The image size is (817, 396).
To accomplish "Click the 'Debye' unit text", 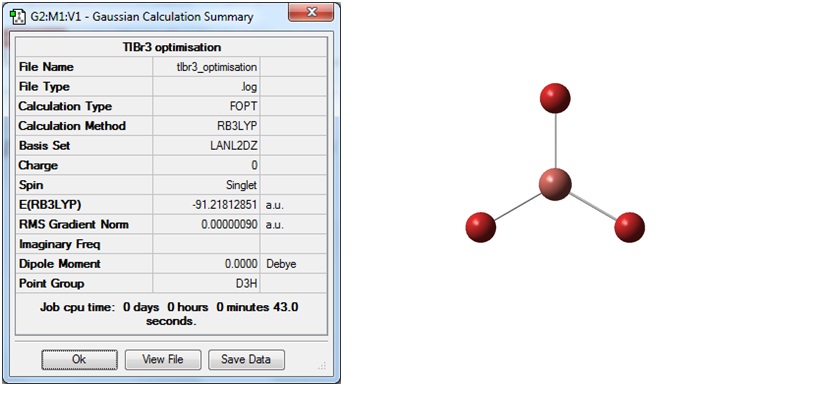I will 281,264.
